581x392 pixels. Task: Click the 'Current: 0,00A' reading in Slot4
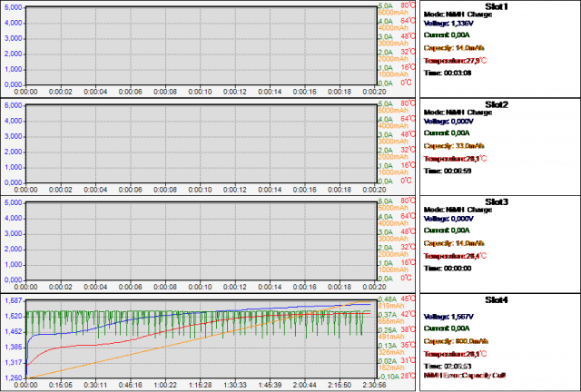coord(447,328)
